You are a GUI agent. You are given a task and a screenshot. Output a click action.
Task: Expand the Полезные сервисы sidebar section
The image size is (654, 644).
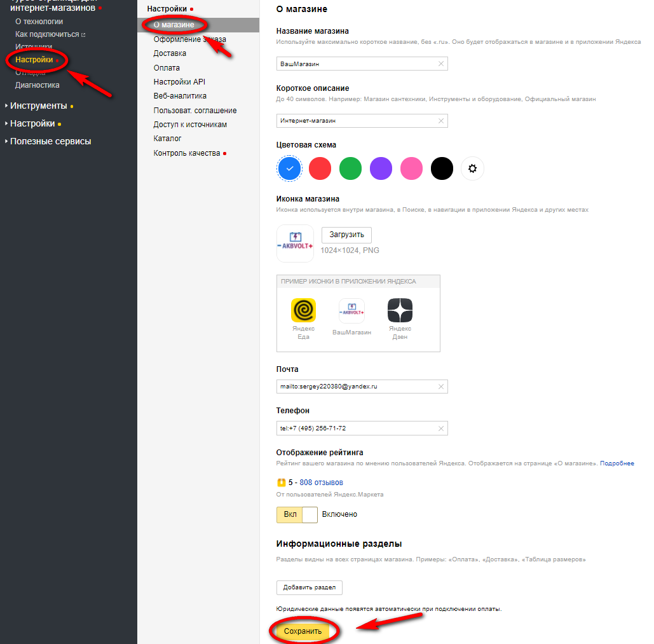[50, 141]
